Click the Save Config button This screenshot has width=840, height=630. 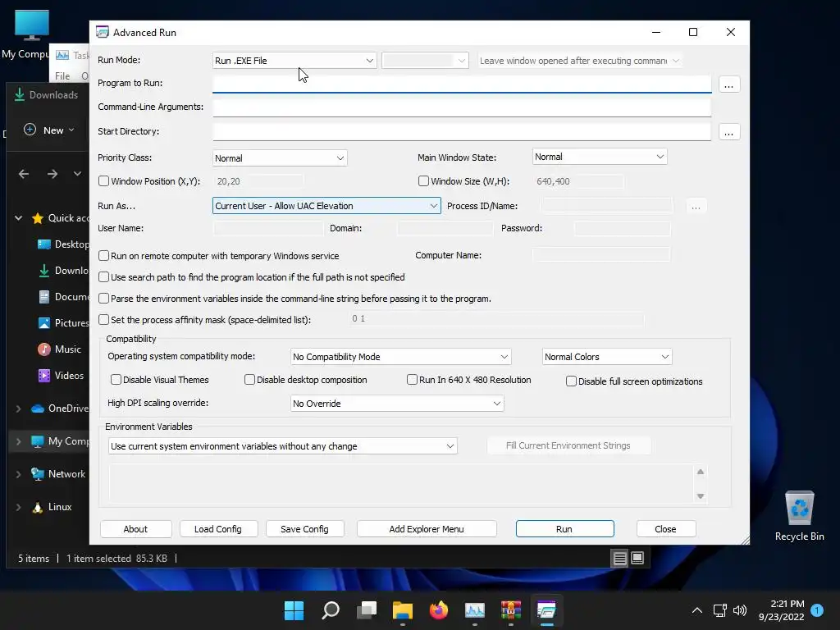coord(304,529)
